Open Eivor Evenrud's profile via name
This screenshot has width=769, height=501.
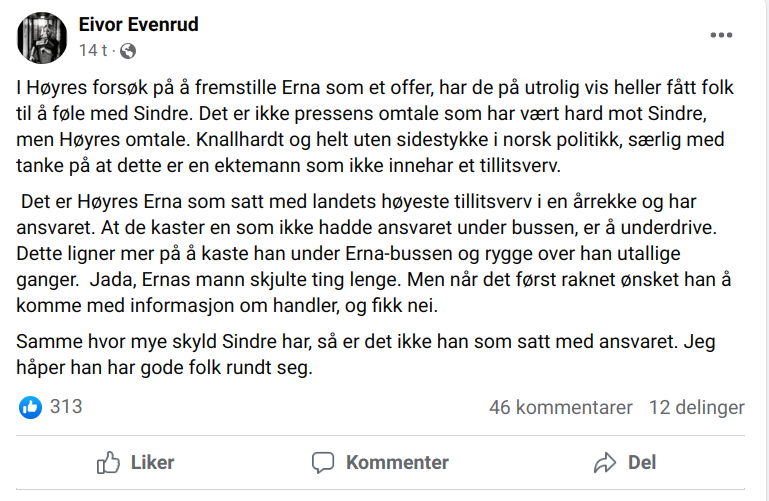coord(141,24)
